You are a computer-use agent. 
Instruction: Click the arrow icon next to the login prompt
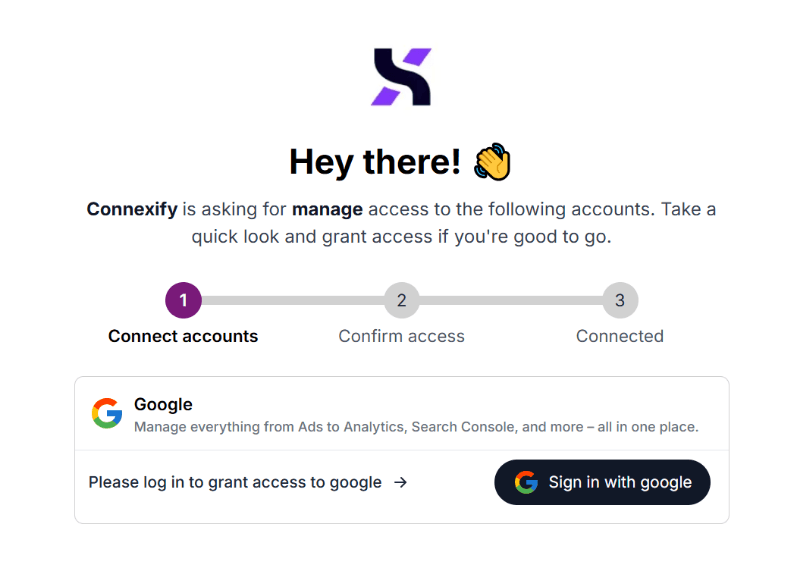pos(400,482)
